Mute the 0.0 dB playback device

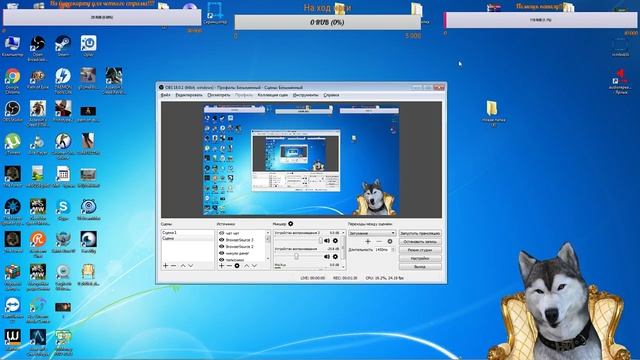[327, 241]
